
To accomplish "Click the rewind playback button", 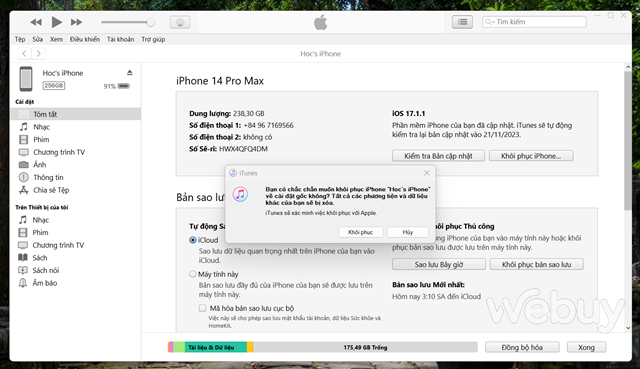I will [36, 22].
